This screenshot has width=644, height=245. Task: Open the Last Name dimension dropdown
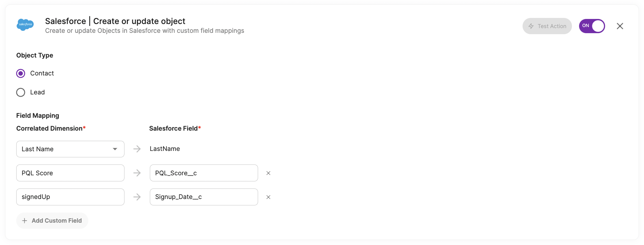(70, 149)
